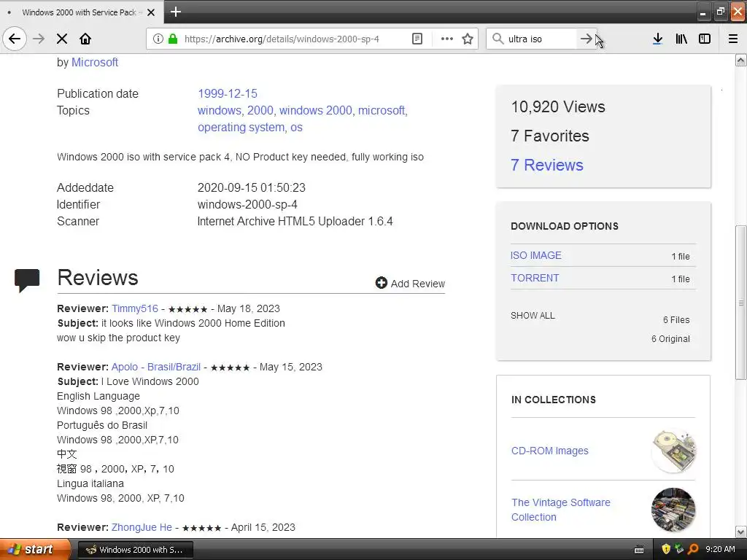Open the windows topic link
Screen dimensions: 747x560
pos(219,111)
